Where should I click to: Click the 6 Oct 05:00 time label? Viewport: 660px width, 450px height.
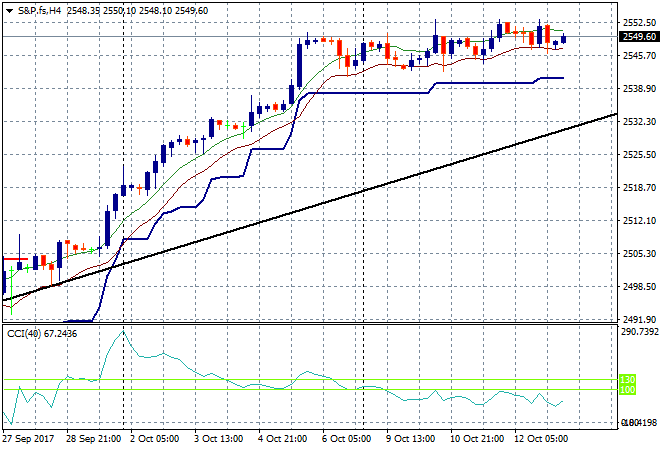[346, 439]
